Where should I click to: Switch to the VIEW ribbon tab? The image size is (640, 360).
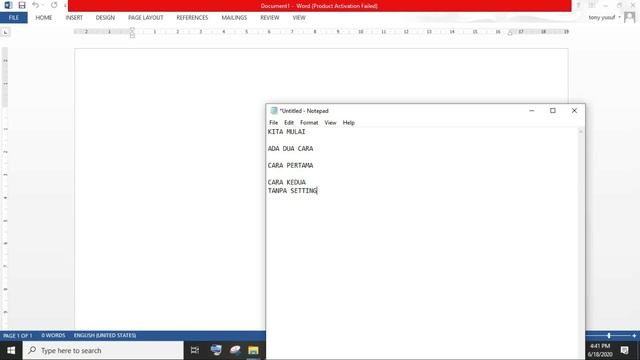click(299, 18)
